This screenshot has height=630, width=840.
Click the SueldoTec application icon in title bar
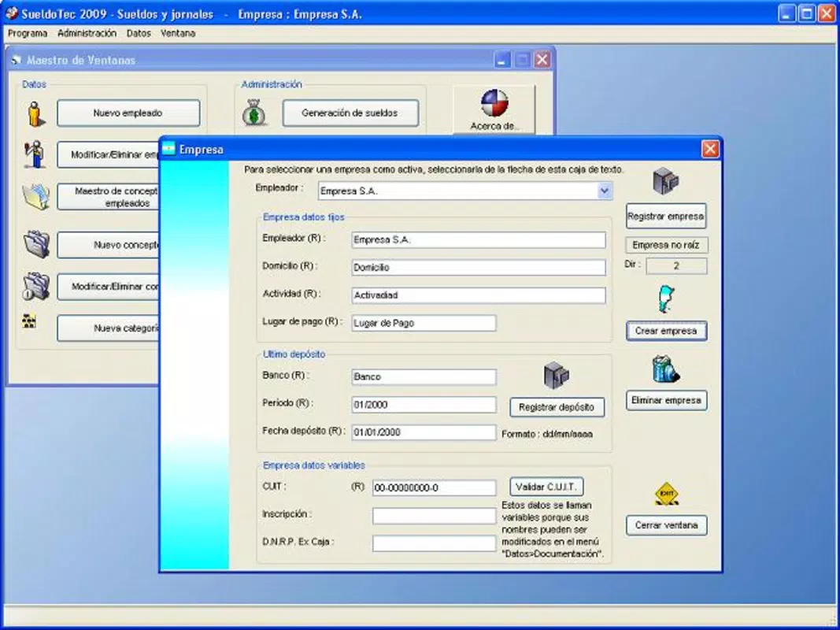click(11, 13)
